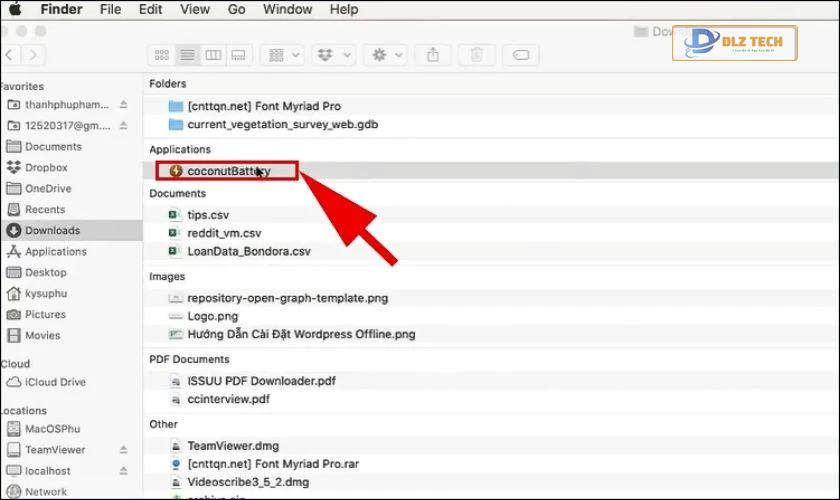The width and height of the screenshot is (840, 500).
Task: Click the Share toolbar button
Action: 433,55
